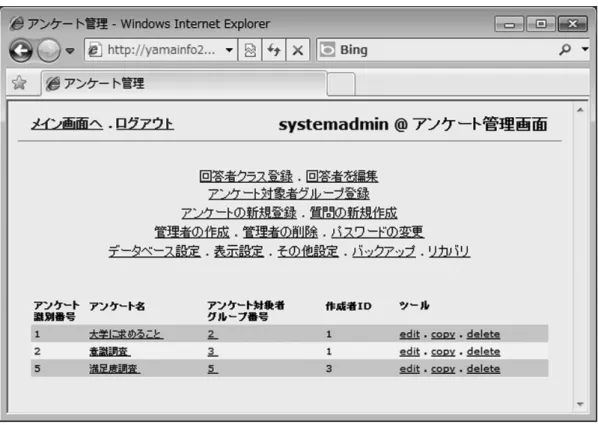Click the Internet Explorer icon in title bar

[x=16, y=24]
